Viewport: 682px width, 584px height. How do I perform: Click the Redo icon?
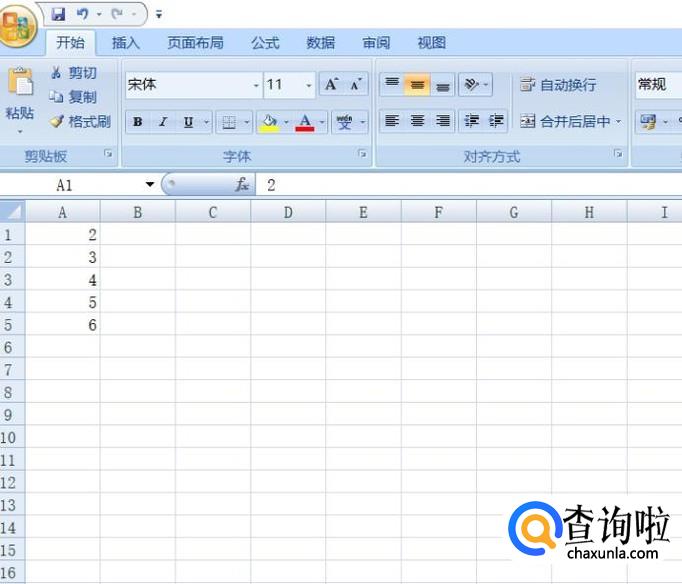(x=117, y=14)
